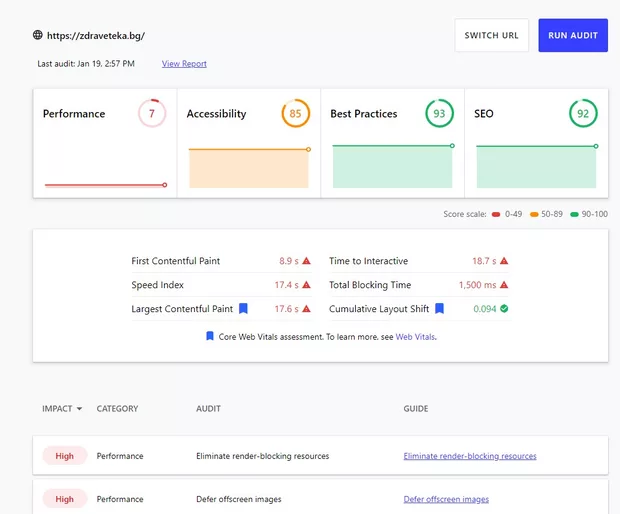Click the globe icon beside the URL
The width and height of the screenshot is (620, 514).
(38, 35)
